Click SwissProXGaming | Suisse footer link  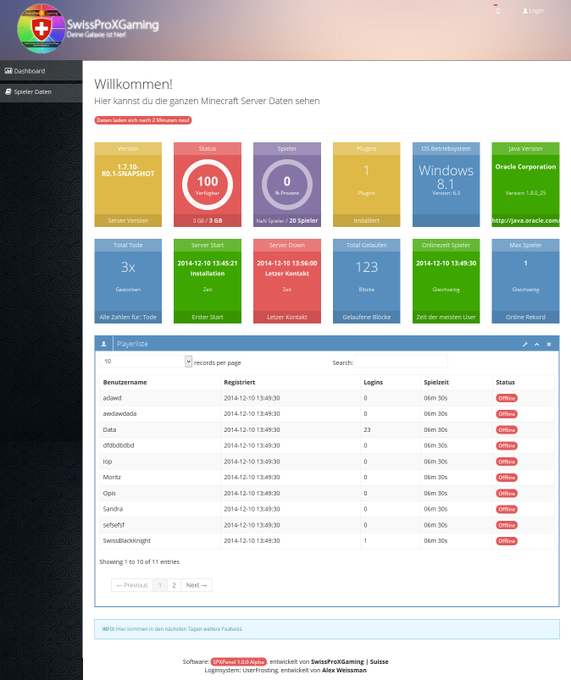[x=349, y=662]
